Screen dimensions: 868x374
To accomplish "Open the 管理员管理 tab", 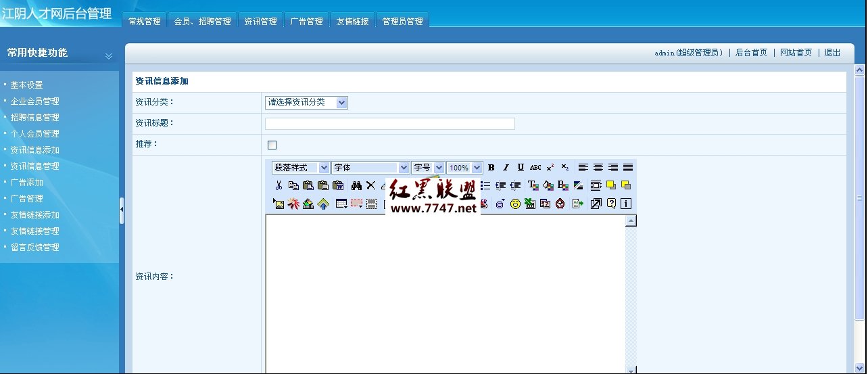I will click(x=402, y=21).
